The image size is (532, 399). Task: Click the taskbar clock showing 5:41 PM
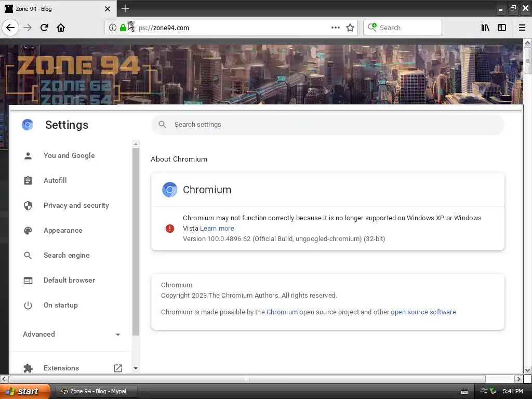513,391
